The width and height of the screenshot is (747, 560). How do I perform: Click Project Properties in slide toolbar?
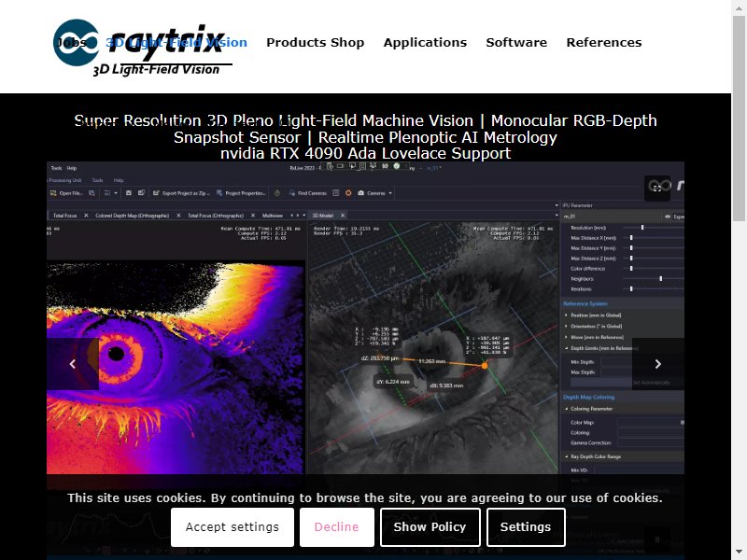[241, 193]
